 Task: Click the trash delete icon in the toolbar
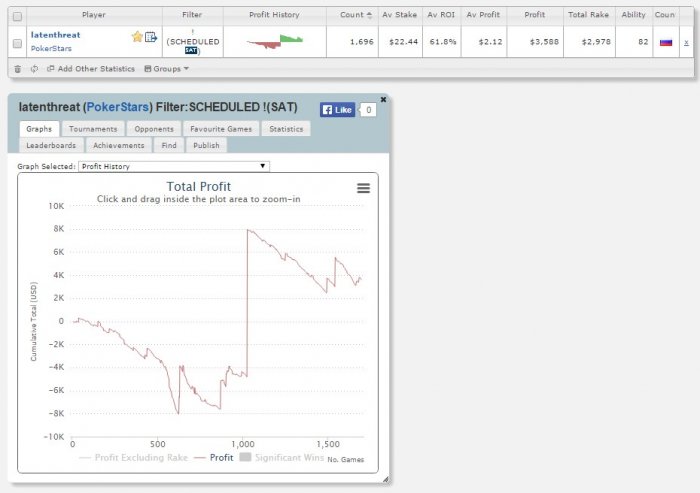[x=18, y=69]
